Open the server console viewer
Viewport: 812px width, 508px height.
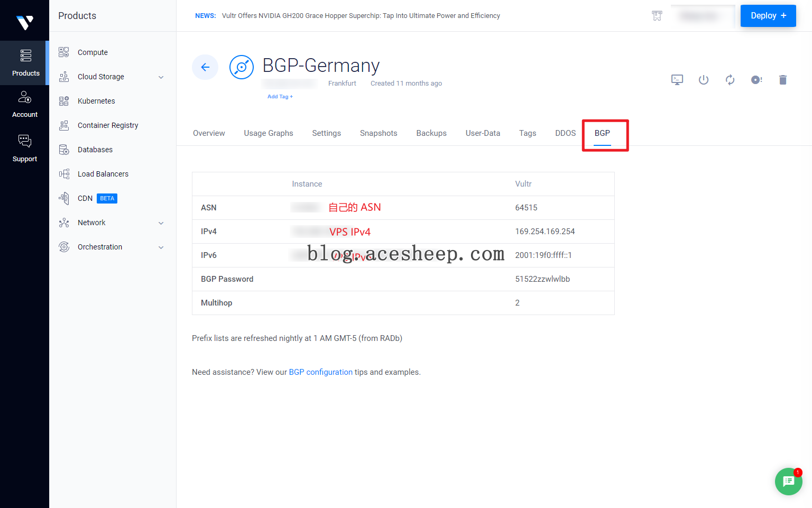[x=677, y=80]
